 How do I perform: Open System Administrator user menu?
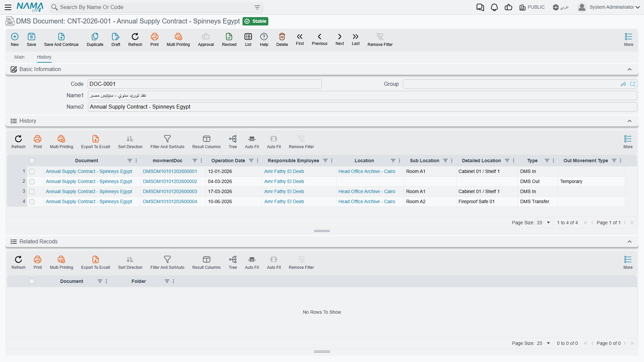(609, 7)
